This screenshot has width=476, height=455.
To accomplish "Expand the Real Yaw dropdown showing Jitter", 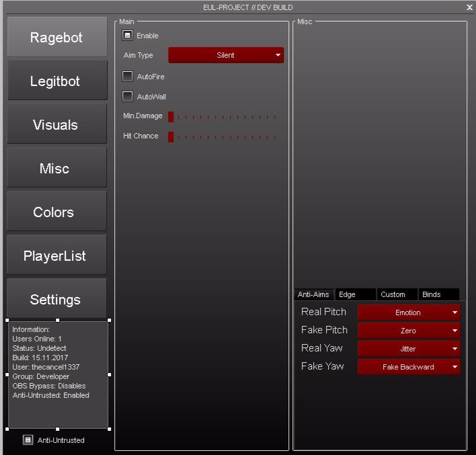I will coord(409,349).
